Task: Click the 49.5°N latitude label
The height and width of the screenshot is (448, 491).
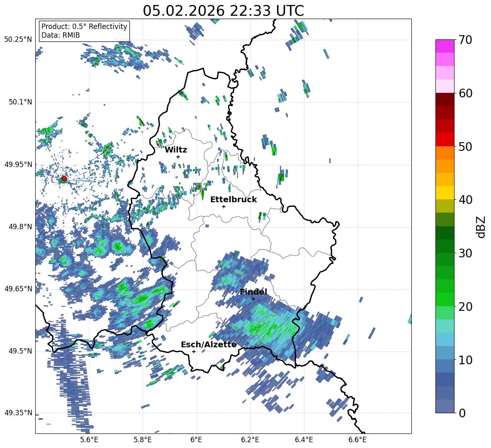Action: click(x=20, y=351)
